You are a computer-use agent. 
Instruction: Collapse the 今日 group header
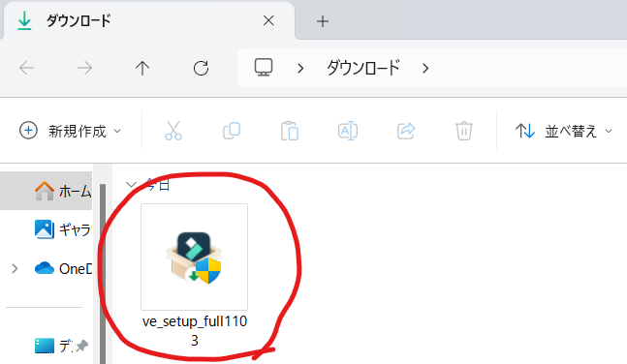click(x=131, y=185)
